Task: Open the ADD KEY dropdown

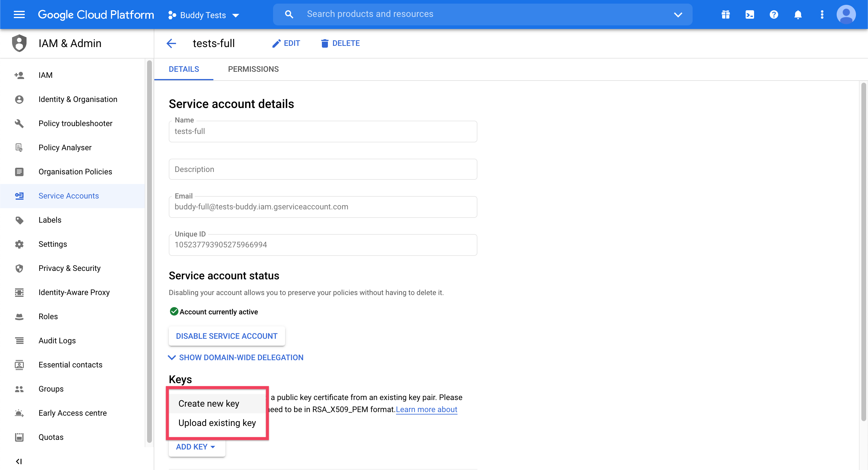Action: coord(197,447)
